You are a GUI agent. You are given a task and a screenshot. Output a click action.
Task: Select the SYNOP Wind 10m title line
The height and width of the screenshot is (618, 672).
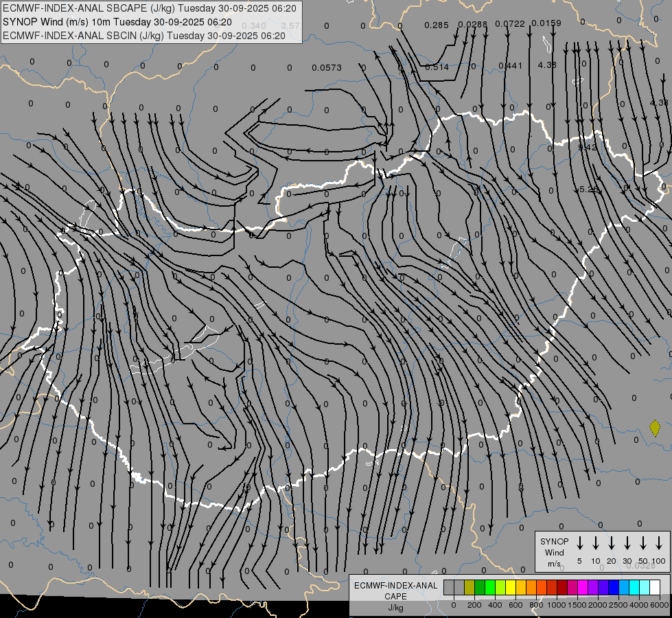(x=117, y=22)
